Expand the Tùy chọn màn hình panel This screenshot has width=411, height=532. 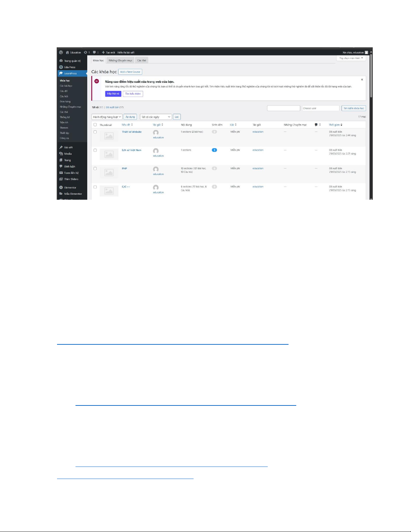[351, 58]
